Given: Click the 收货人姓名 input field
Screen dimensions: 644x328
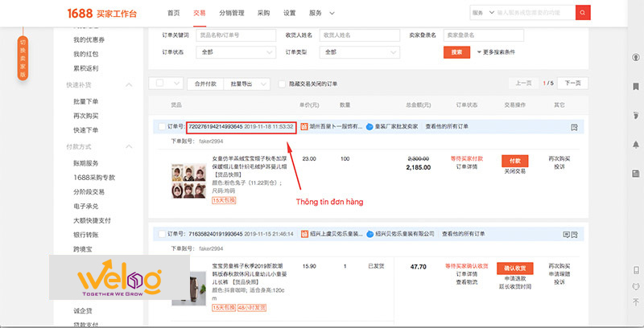Looking at the screenshot, I should click(x=360, y=35).
